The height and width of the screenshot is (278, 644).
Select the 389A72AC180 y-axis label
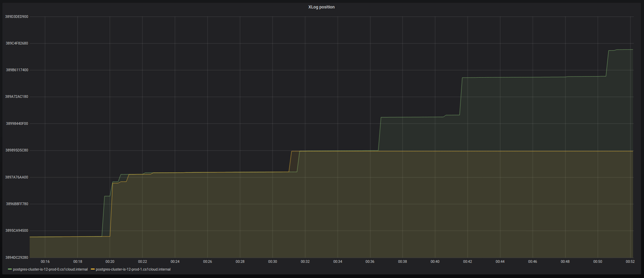(x=17, y=96)
